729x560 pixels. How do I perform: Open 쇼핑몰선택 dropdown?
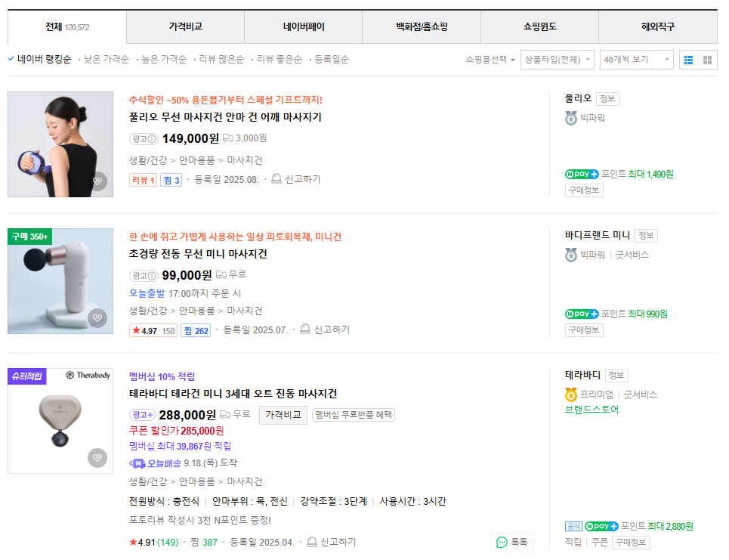point(490,60)
